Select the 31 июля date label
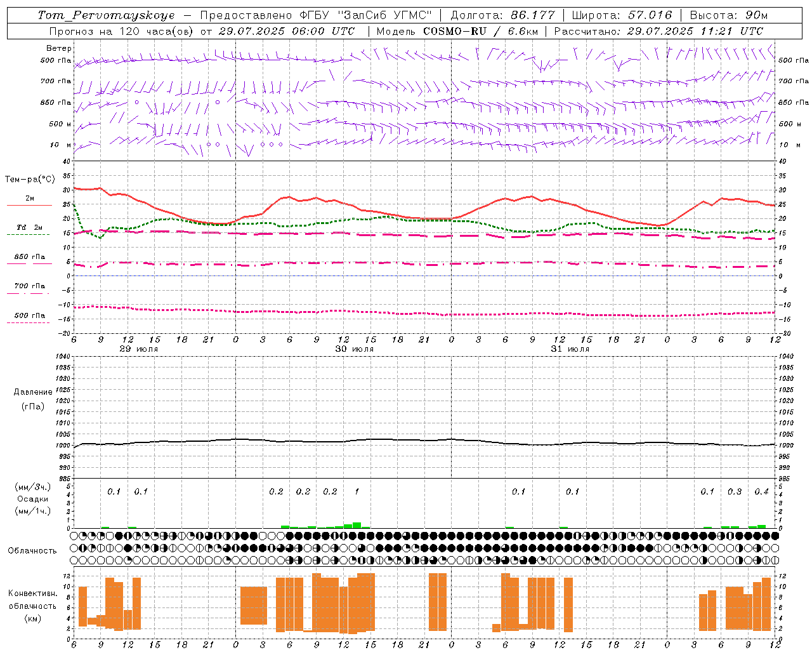Screen dimensions: 812x650 (570, 349)
